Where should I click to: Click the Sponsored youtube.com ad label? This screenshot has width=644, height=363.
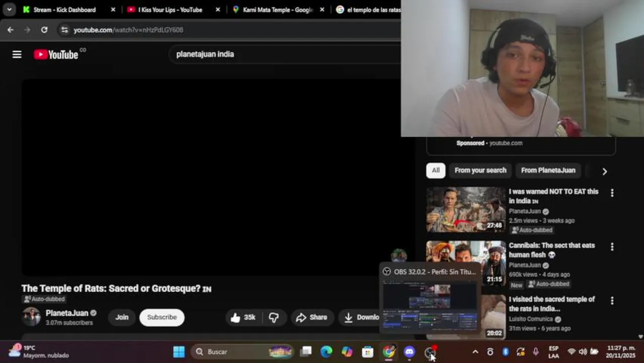point(489,143)
